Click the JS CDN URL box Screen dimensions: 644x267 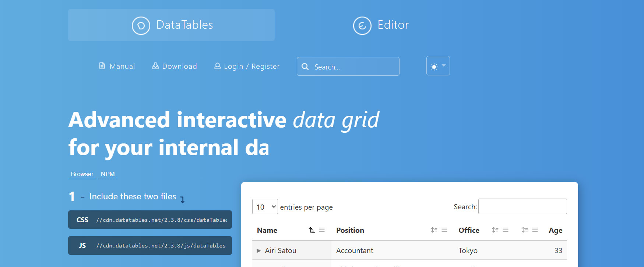click(x=150, y=245)
